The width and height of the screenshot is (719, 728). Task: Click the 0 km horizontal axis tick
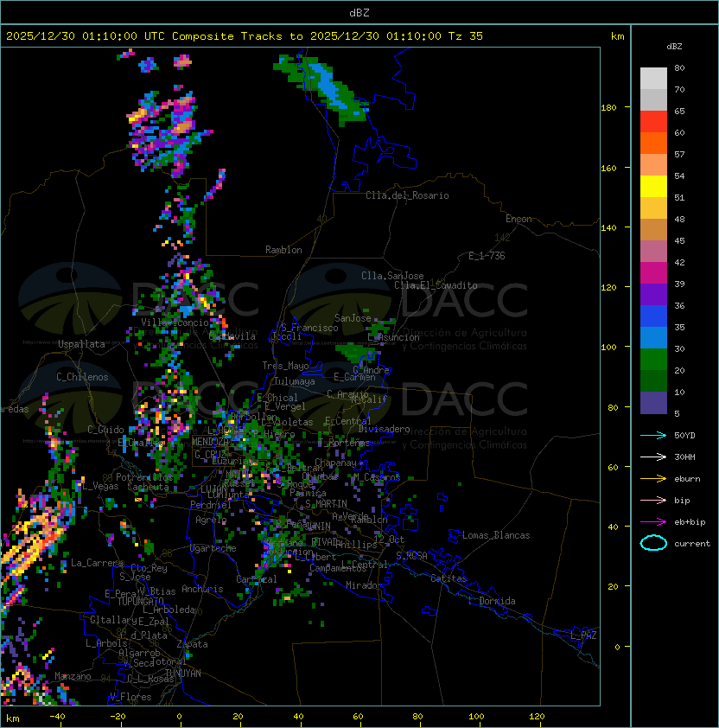click(179, 717)
